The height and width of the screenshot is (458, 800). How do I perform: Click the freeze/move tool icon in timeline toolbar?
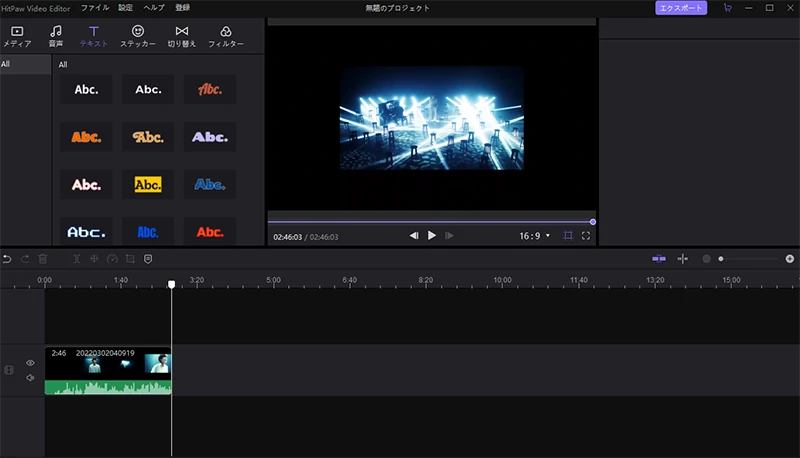coord(94,259)
